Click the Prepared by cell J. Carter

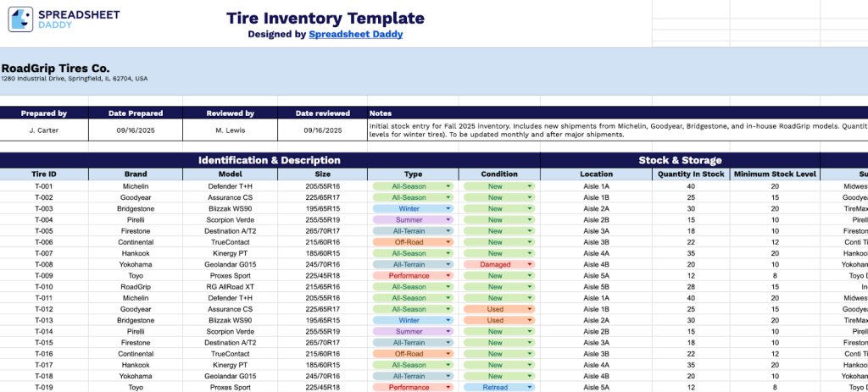tap(44, 130)
